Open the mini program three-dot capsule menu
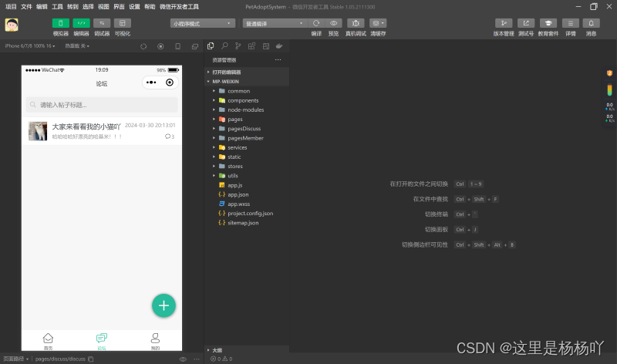The width and height of the screenshot is (617, 364). [151, 83]
